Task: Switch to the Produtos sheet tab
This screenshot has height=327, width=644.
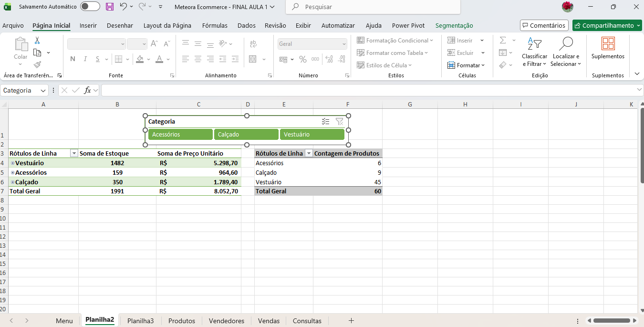Action: (x=182, y=321)
